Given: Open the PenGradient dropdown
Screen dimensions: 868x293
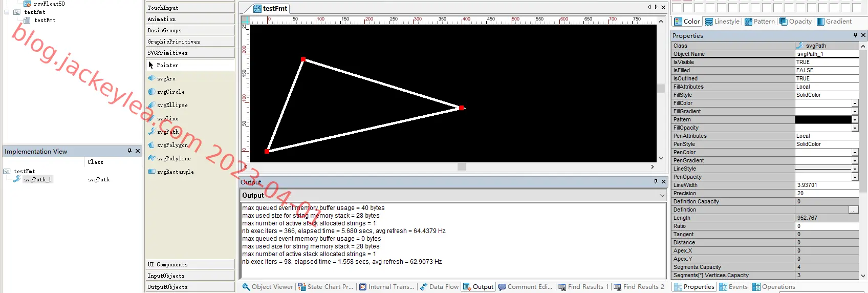Looking at the screenshot, I should (x=855, y=161).
